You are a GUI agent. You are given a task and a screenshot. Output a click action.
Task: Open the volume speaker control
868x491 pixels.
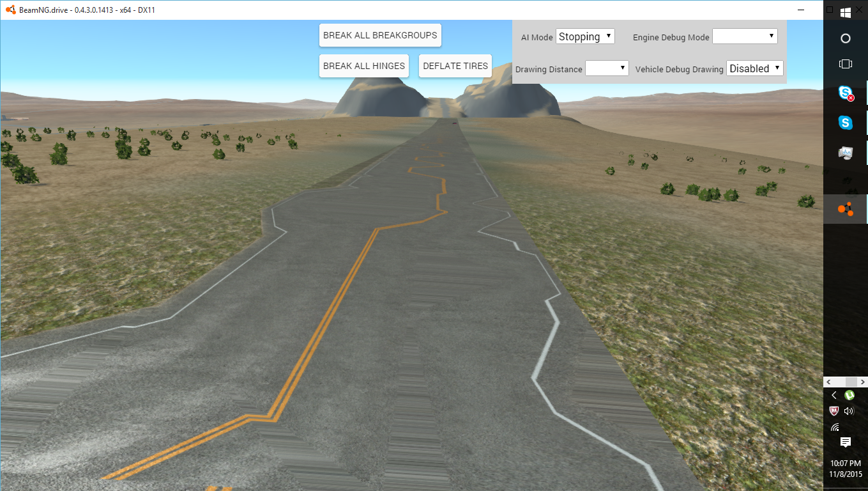coord(849,411)
